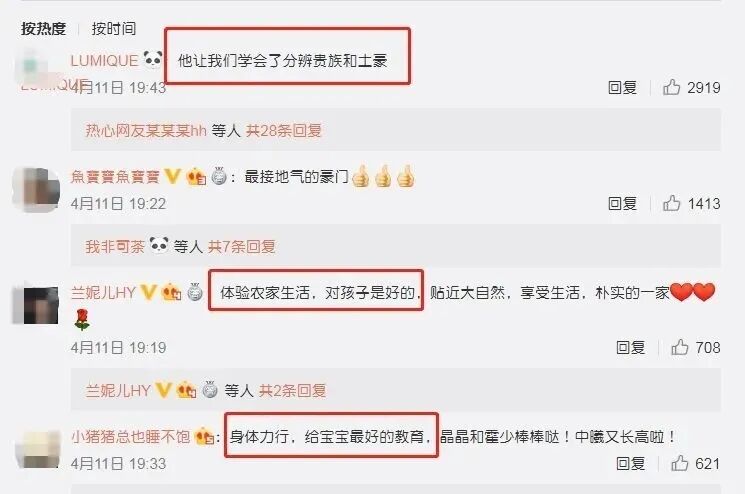Tap the thumbs-up icon beside 621
The height and width of the screenshot is (494, 745).
click(679, 463)
